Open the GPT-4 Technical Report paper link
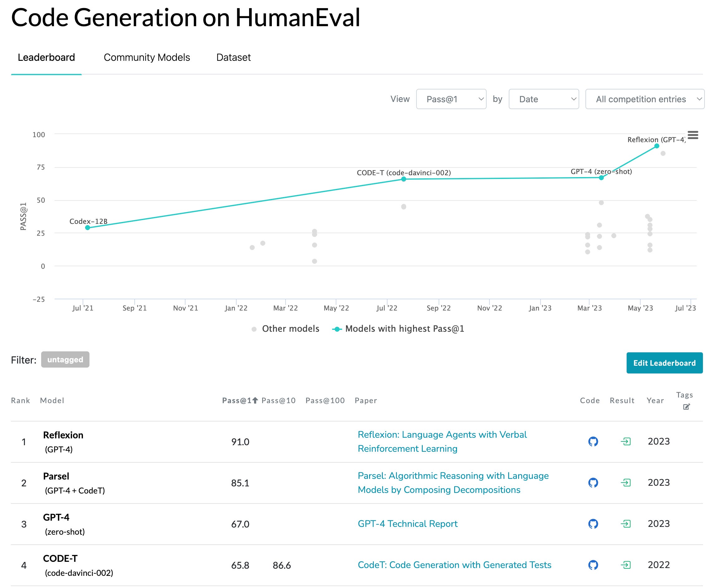Screen dimensions: 717x588 pyautogui.click(x=407, y=524)
